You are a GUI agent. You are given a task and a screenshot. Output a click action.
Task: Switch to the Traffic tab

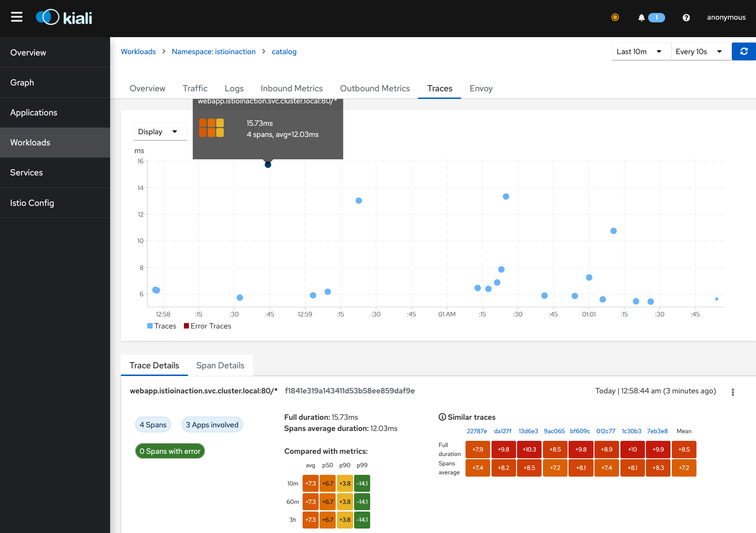point(195,88)
